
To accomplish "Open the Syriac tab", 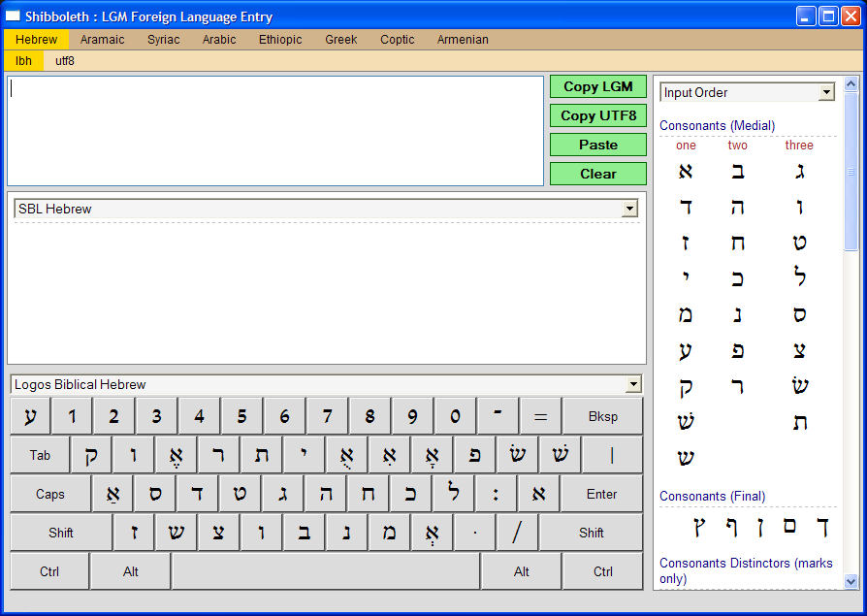I will (x=164, y=39).
